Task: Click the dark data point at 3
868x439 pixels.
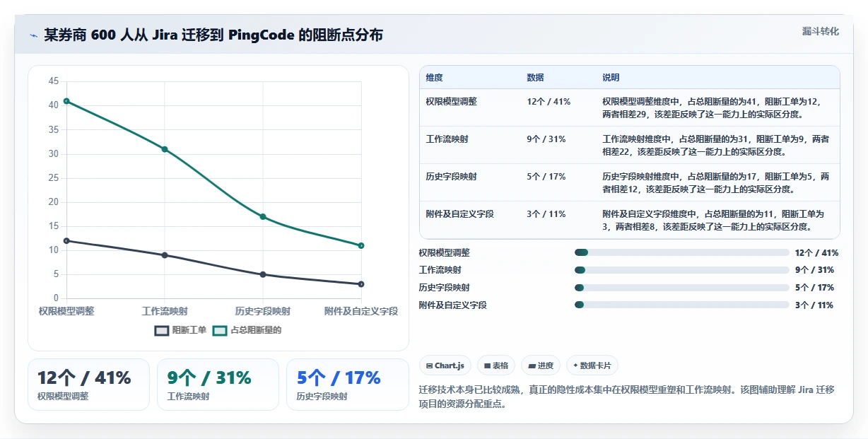Action: pos(361,284)
